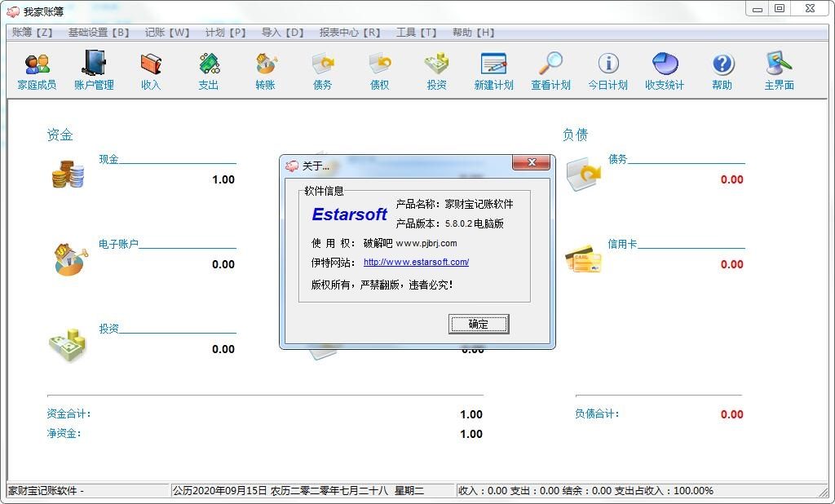
Task: Confirm the dialog with 确定
Action: tap(479, 324)
